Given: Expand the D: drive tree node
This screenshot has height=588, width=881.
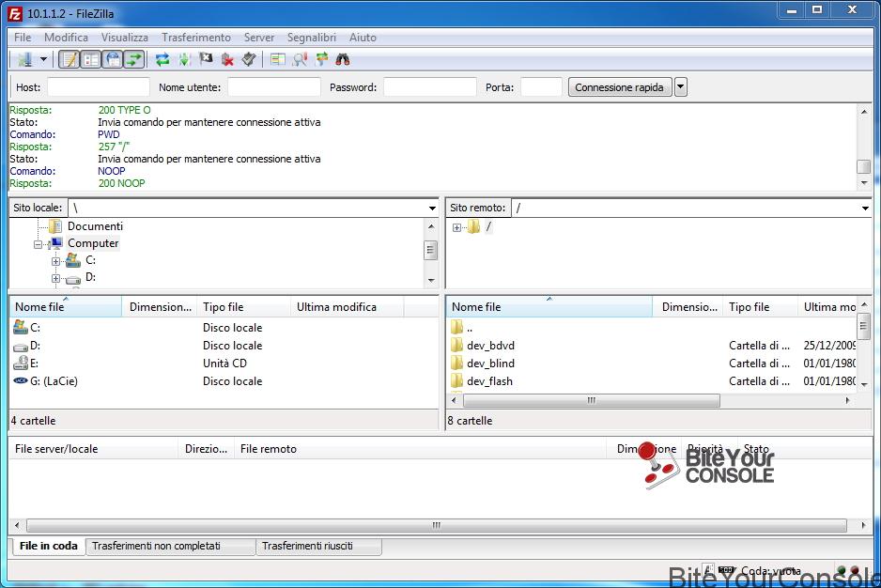Looking at the screenshot, I should [x=55, y=278].
